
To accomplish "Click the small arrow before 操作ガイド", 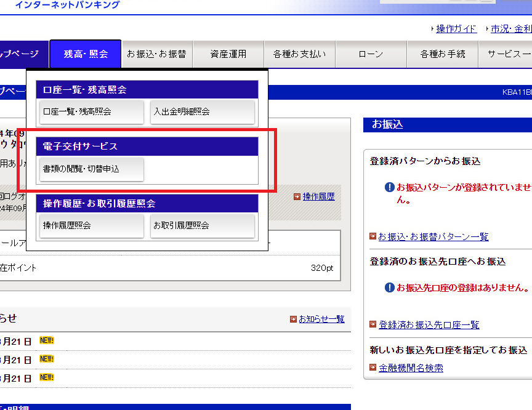I will click(x=432, y=29).
